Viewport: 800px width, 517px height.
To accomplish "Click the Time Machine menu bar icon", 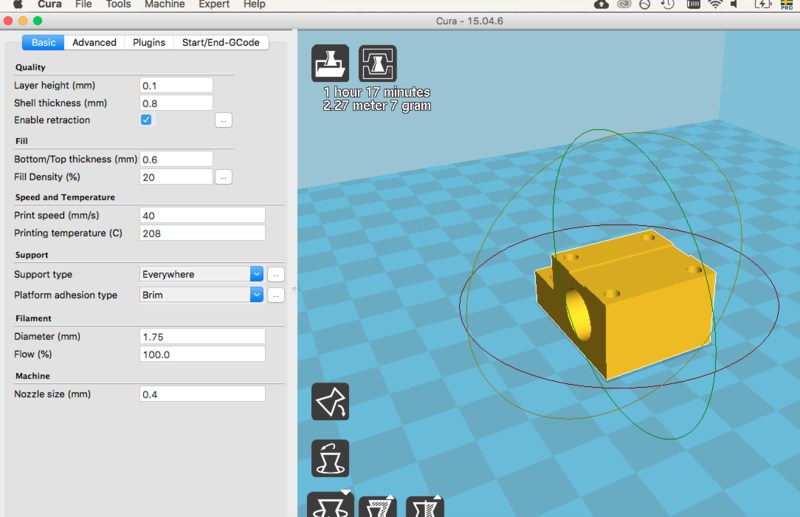I will click(667, 5).
